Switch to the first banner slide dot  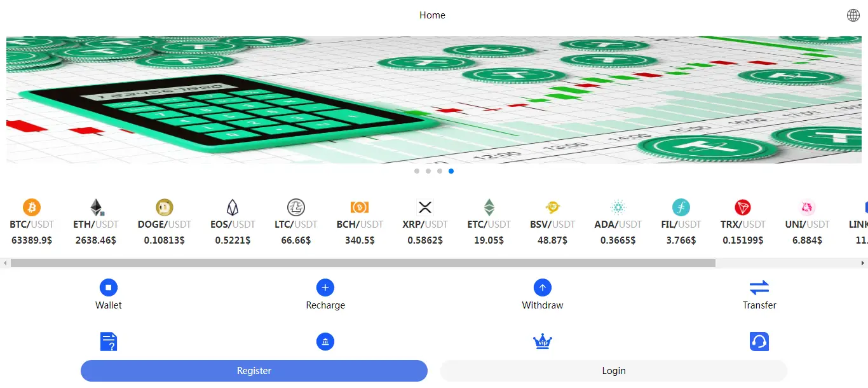click(417, 171)
